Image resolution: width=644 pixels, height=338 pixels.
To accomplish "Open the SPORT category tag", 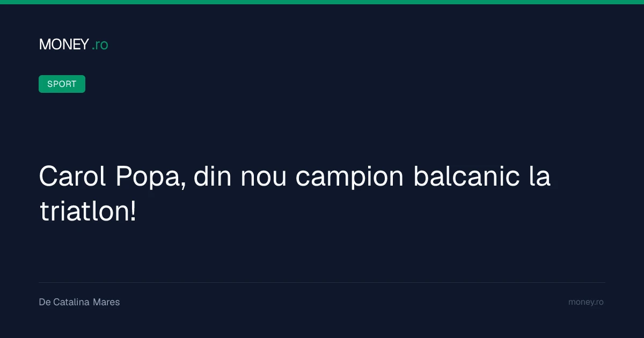I will (62, 84).
